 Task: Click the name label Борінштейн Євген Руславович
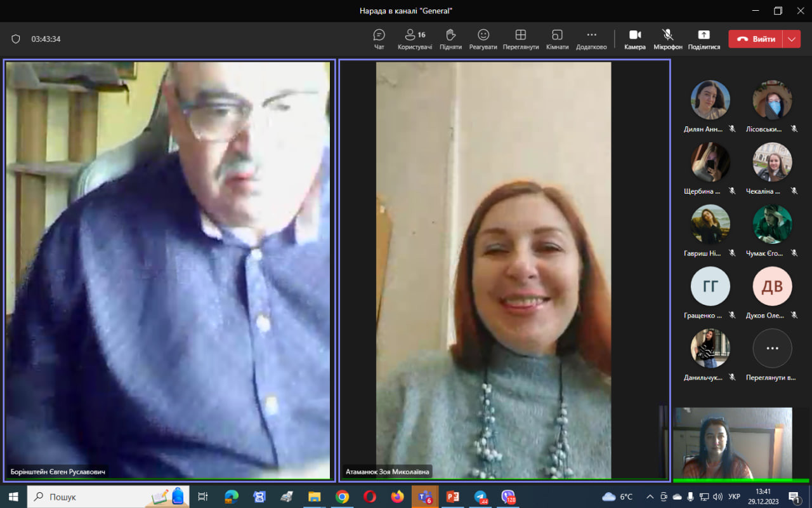pyautogui.click(x=58, y=472)
